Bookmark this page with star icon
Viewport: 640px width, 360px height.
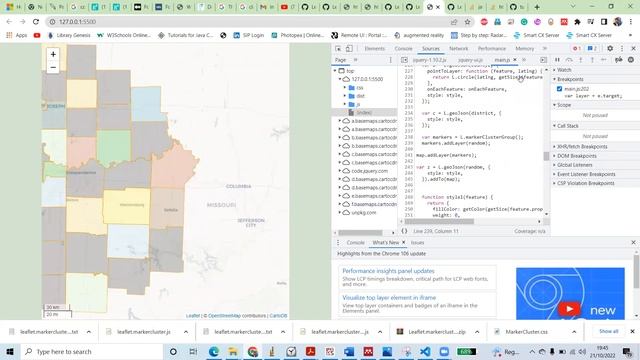click(467, 22)
